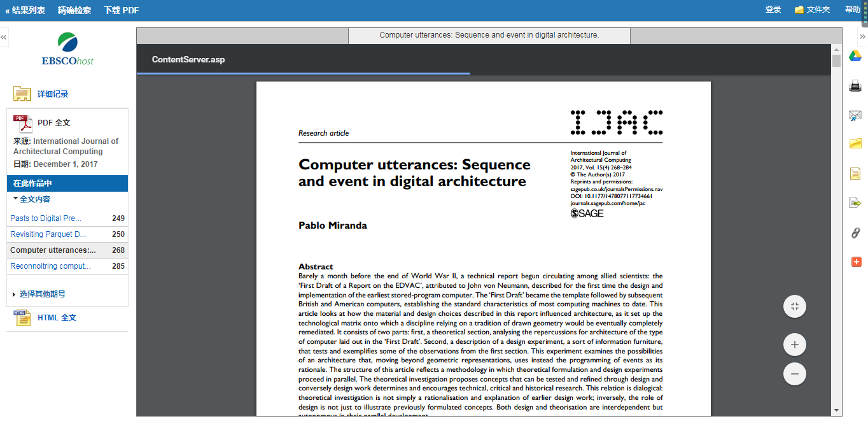The height and width of the screenshot is (421, 868).
Task: Click the red plus share icon
Action: click(856, 262)
